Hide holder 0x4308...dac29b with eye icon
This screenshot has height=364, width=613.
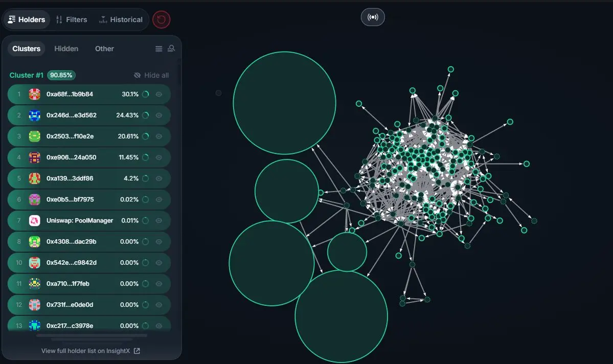(x=158, y=242)
